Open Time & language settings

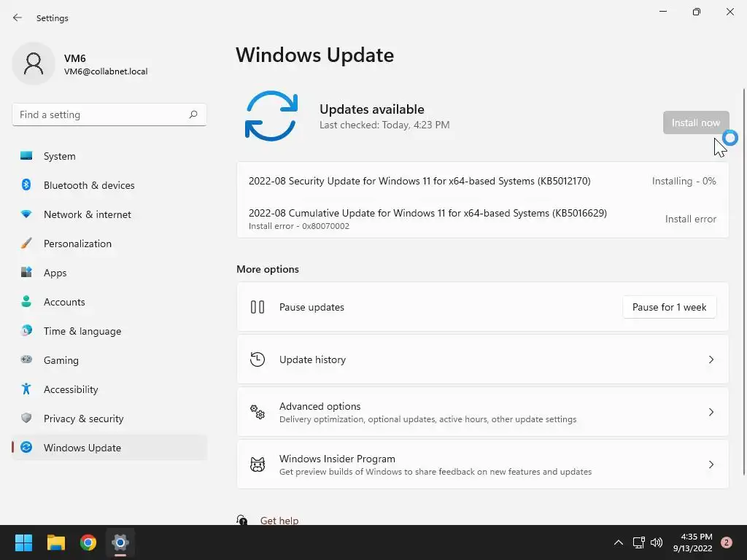pos(109,331)
